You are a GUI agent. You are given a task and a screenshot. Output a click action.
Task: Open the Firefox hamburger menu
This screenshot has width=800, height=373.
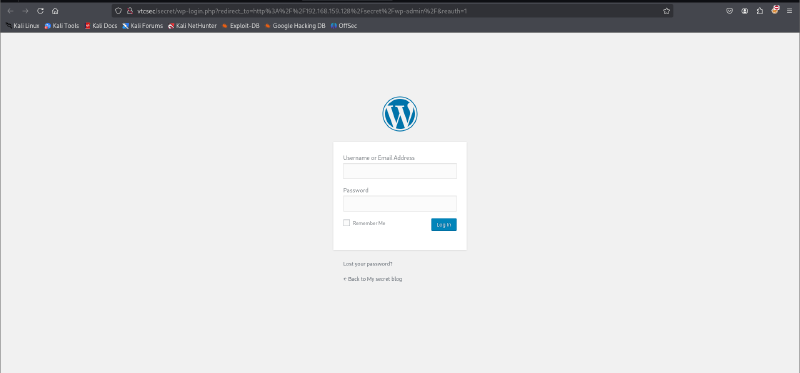point(789,11)
